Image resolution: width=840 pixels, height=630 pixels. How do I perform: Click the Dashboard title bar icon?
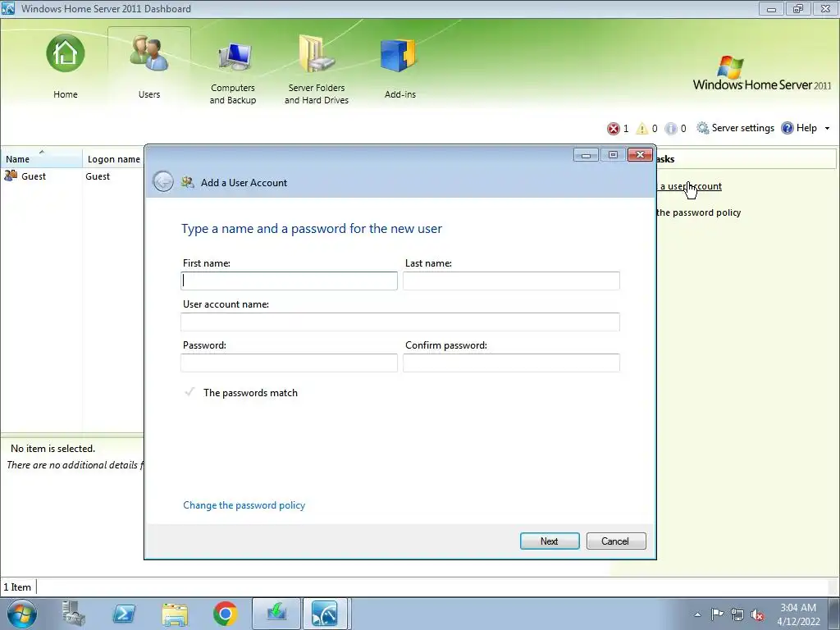coord(8,8)
